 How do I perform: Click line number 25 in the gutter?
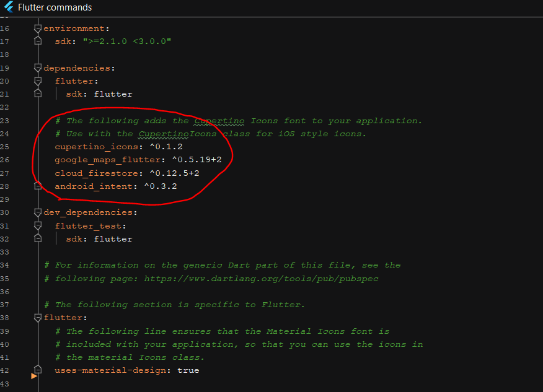coord(4,147)
